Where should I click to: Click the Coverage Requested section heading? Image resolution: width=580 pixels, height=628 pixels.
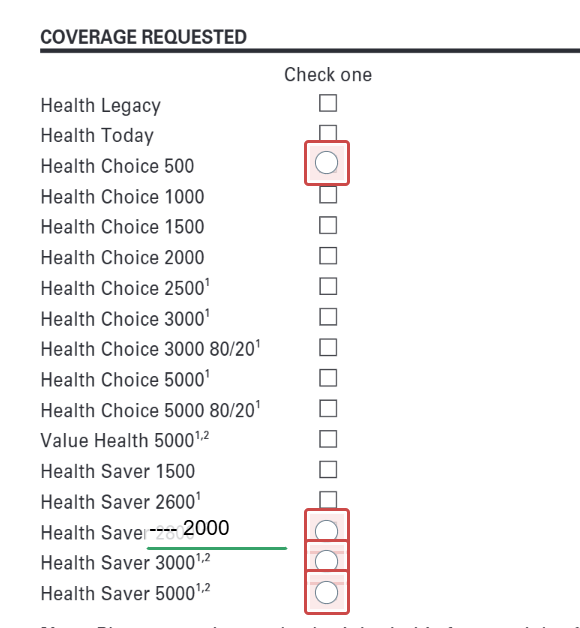[x=143, y=37]
